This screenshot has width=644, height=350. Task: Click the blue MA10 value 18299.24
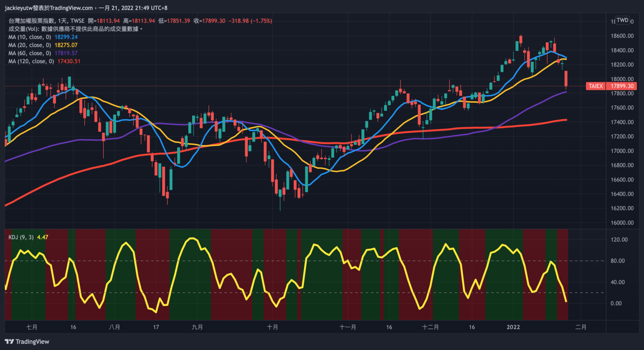(66, 37)
